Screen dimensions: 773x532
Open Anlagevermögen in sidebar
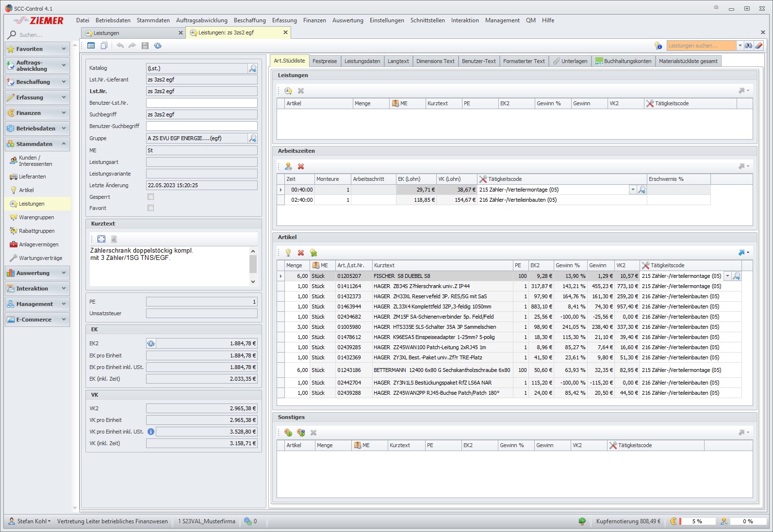click(x=38, y=244)
